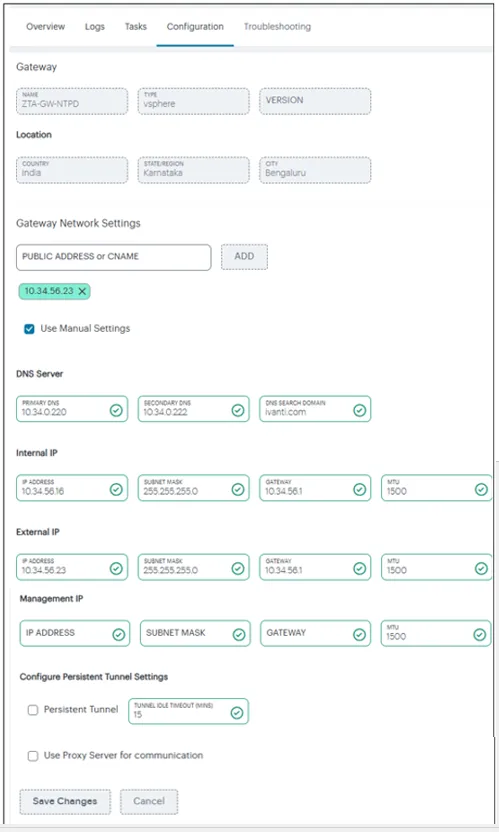The width and height of the screenshot is (499, 832).
Task: Click the Management subnet mask checkmark icon
Action: click(239, 635)
